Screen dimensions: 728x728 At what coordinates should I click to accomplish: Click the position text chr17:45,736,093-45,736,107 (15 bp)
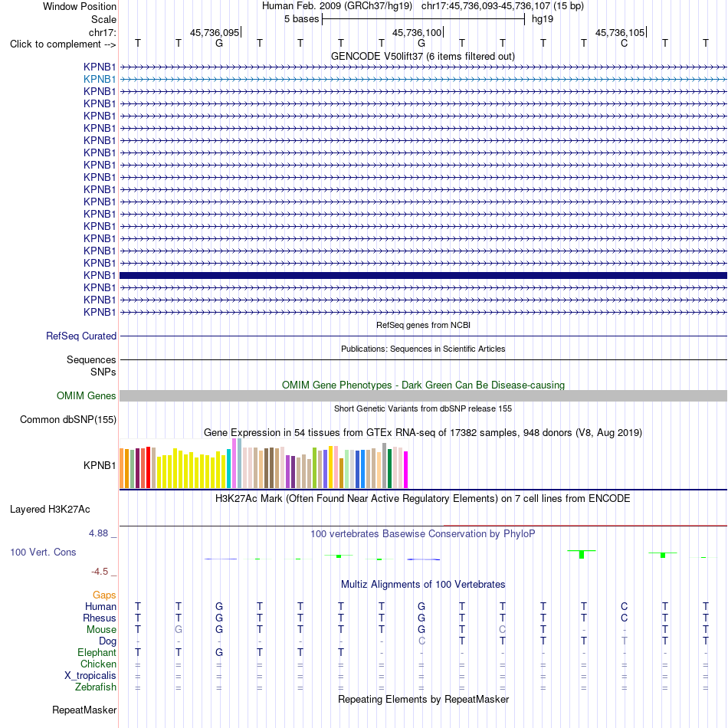(x=503, y=6)
